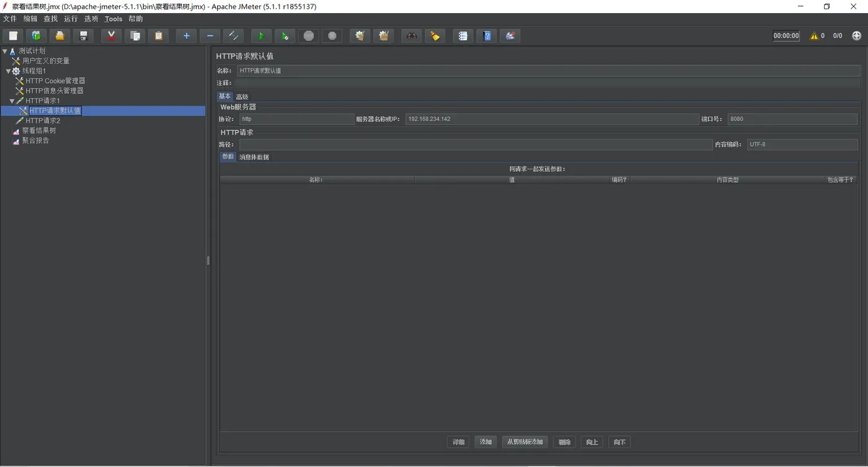
Task: Collapse the 线程组1 tree node
Action: [8, 71]
